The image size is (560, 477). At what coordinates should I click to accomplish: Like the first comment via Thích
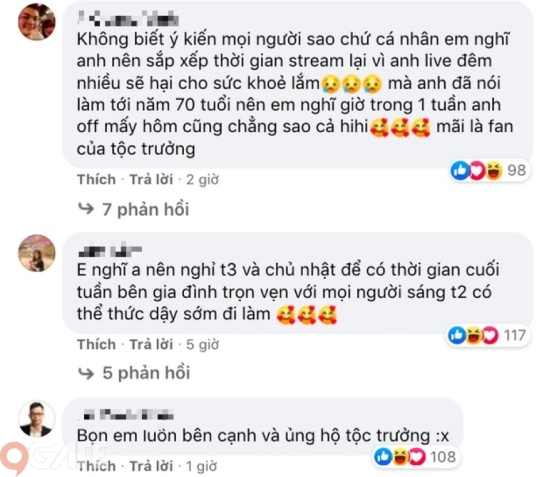pyautogui.click(x=96, y=180)
